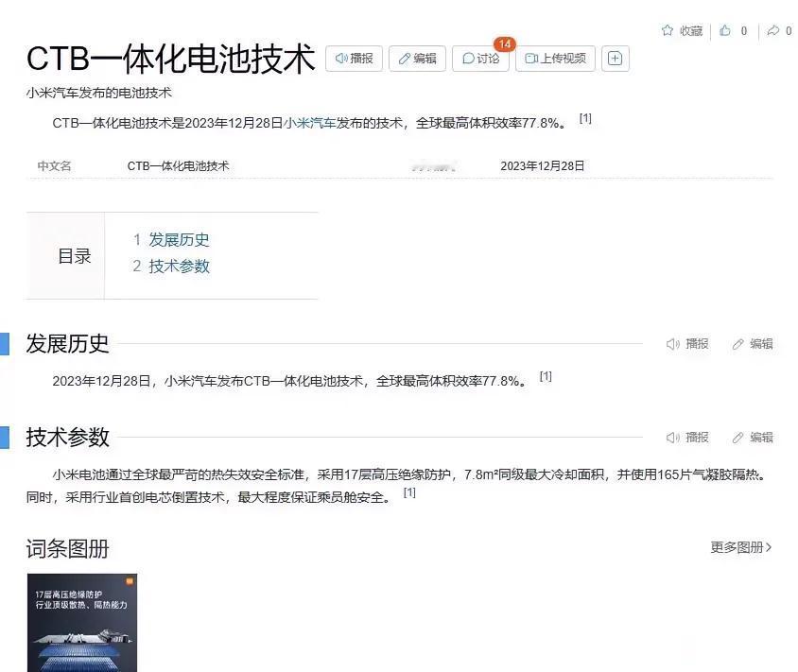Click the [1] reference after the summary sentence

tap(585, 118)
